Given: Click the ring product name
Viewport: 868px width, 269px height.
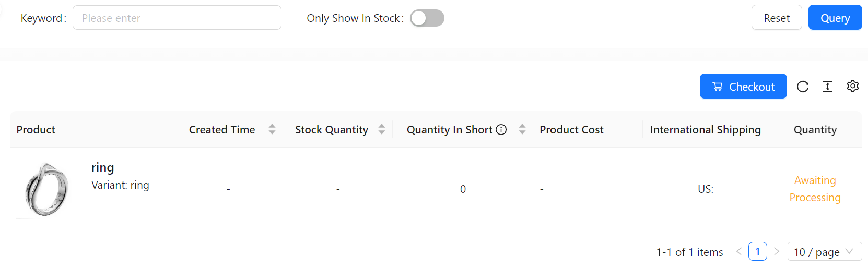Looking at the screenshot, I should 103,167.
